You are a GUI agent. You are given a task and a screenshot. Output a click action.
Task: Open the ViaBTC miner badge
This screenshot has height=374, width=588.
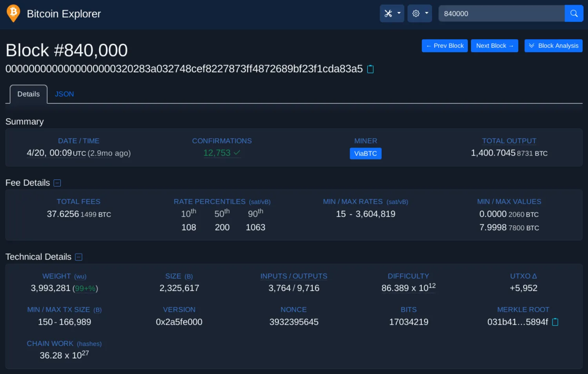(365, 154)
